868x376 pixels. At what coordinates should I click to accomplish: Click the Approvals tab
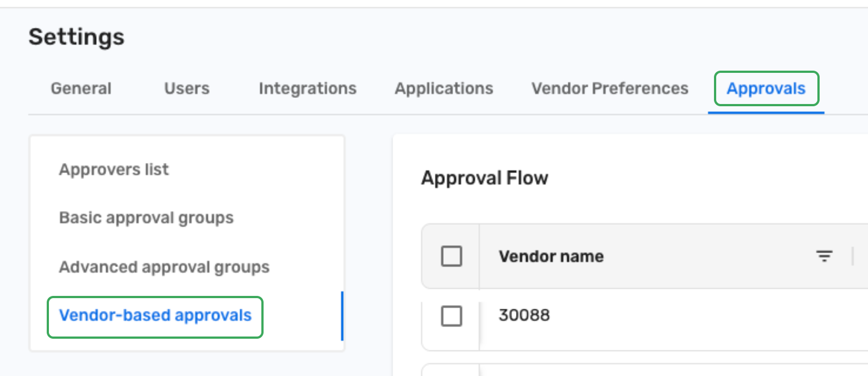pyautogui.click(x=766, y=88)
